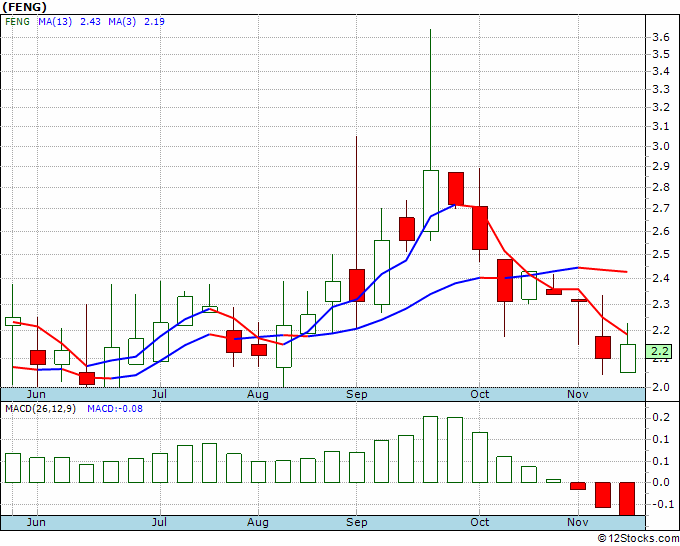Image resolution: width=680 pixels, height=546 pixels.
Task: Click the highlighted 2.2 current price tag
Action: 660,351
